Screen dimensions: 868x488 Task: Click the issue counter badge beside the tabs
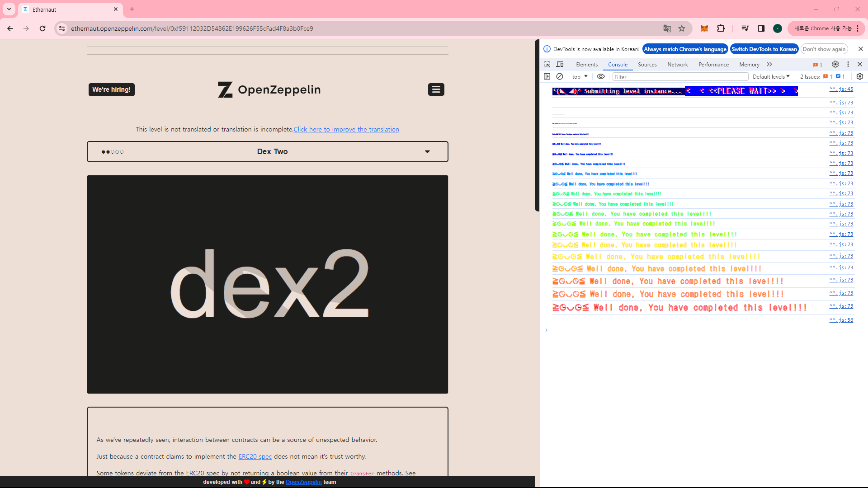pyautogui.click(x=818, y=65)
